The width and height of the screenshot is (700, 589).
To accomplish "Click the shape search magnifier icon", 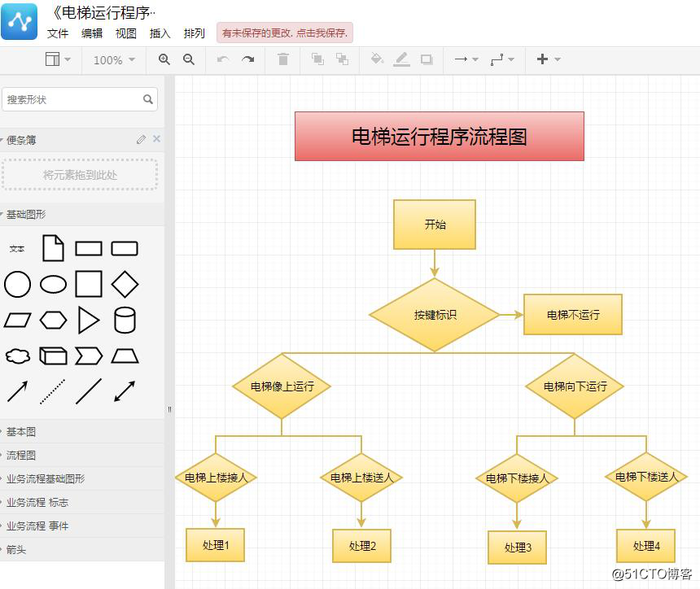I will [148, 99].
